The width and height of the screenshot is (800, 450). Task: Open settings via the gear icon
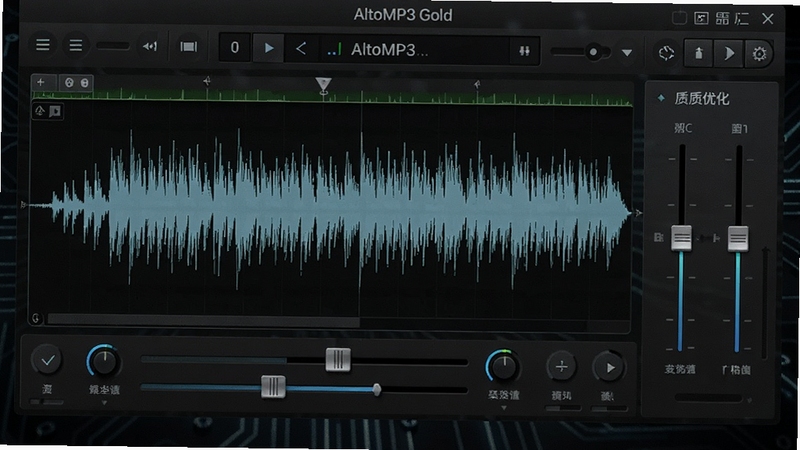click(759, 54)
